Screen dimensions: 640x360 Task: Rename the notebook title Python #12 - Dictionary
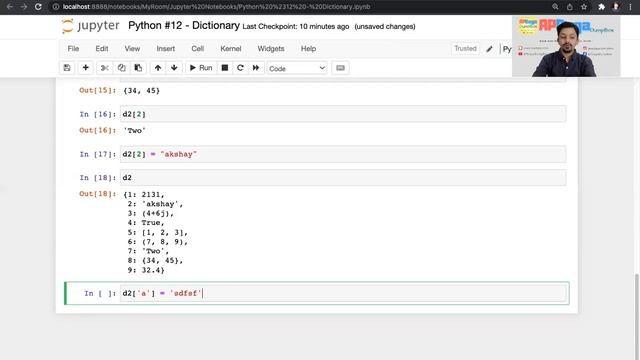coord(184,26)
